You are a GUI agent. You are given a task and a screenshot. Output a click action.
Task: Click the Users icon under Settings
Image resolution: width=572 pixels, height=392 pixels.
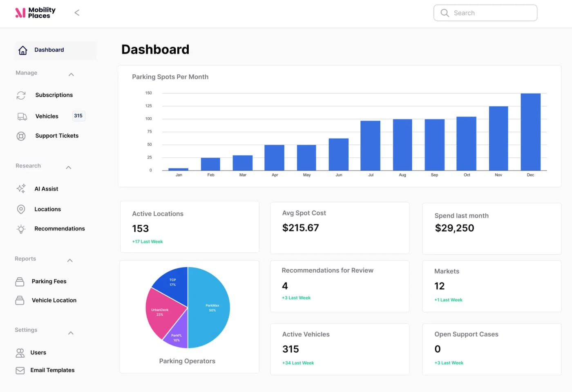click(x=20, y=352)
